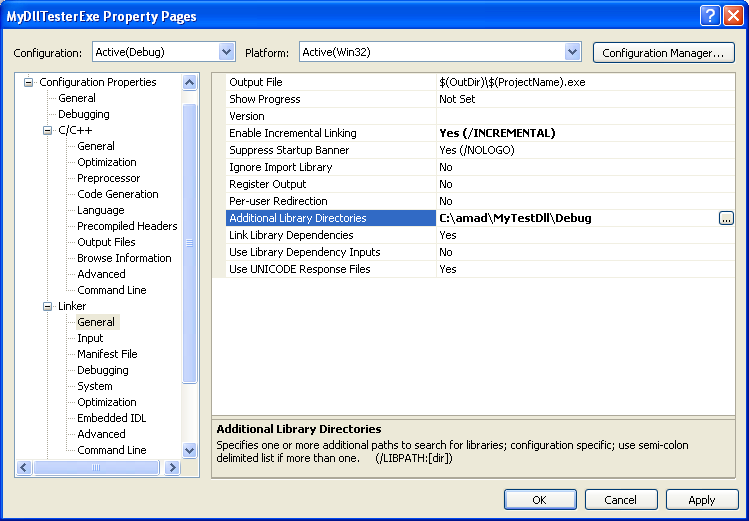Open the Platform dropdown
The width and height of the screenshot is (749, 521).
coord(572,52)
